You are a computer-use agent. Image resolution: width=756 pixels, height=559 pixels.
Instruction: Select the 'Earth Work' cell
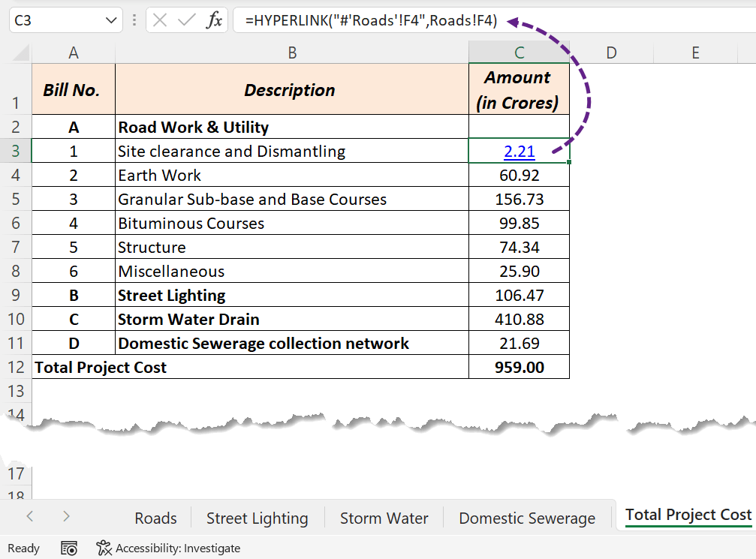(292, 175)
